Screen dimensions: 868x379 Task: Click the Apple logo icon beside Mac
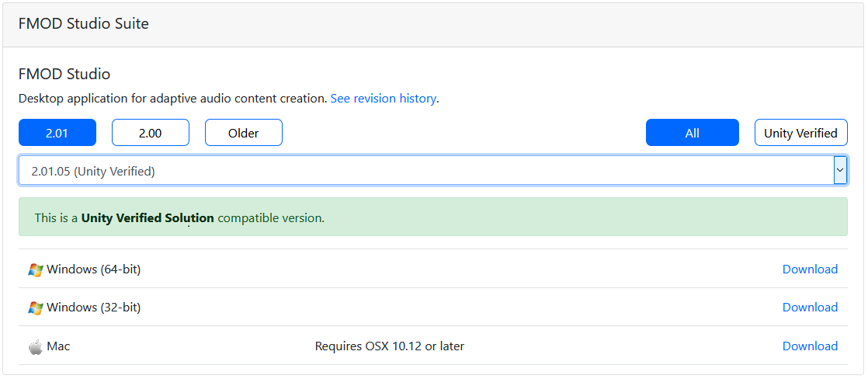pyautogui.click(x=36, y=347)
